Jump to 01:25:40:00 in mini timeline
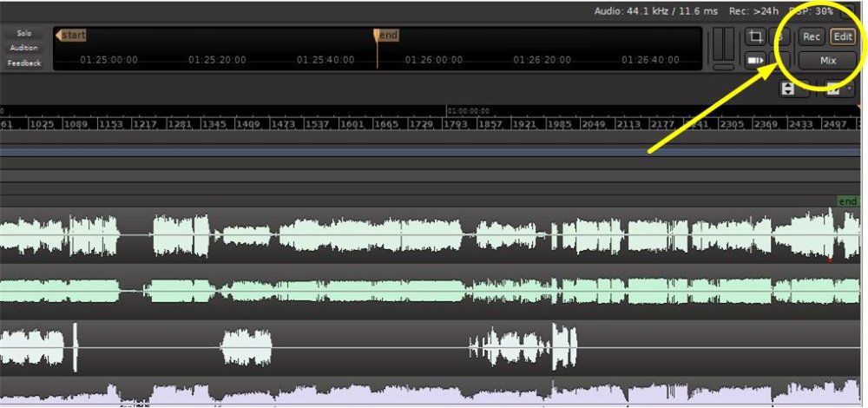 click(x=325, y=60)
